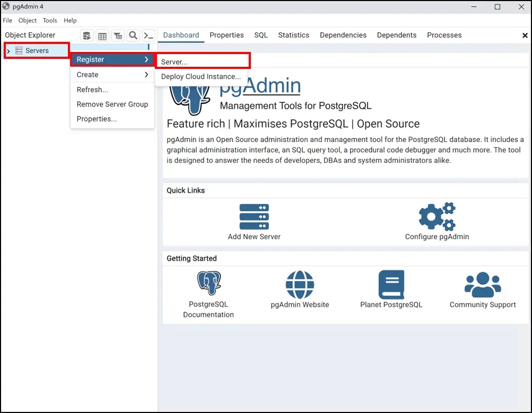Select the Servers tree item label
This screenshot has height=413, width=532.
point(37,50)
